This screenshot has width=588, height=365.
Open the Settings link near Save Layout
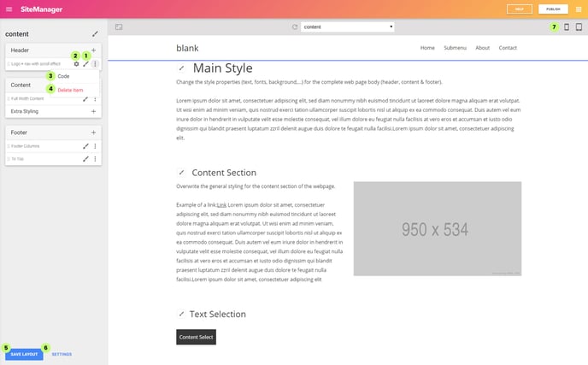[62, 354]
